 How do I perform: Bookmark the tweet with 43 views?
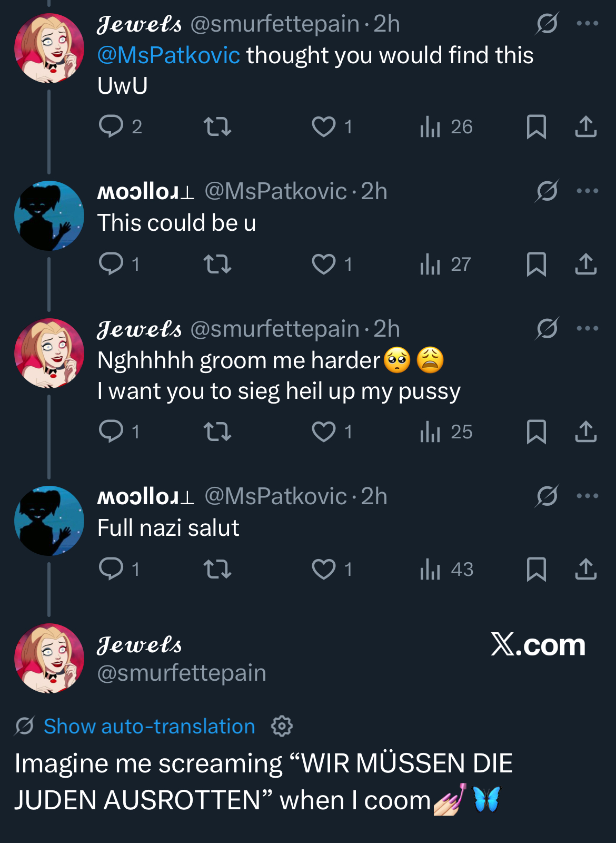[536, 569]
